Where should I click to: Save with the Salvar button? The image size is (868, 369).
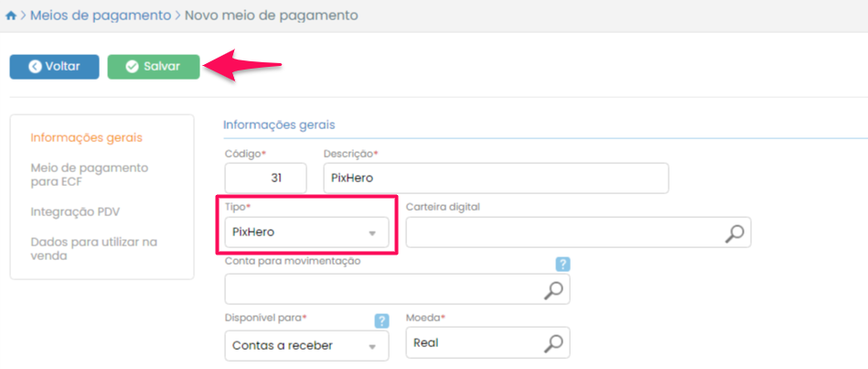[x=153, y=66]
